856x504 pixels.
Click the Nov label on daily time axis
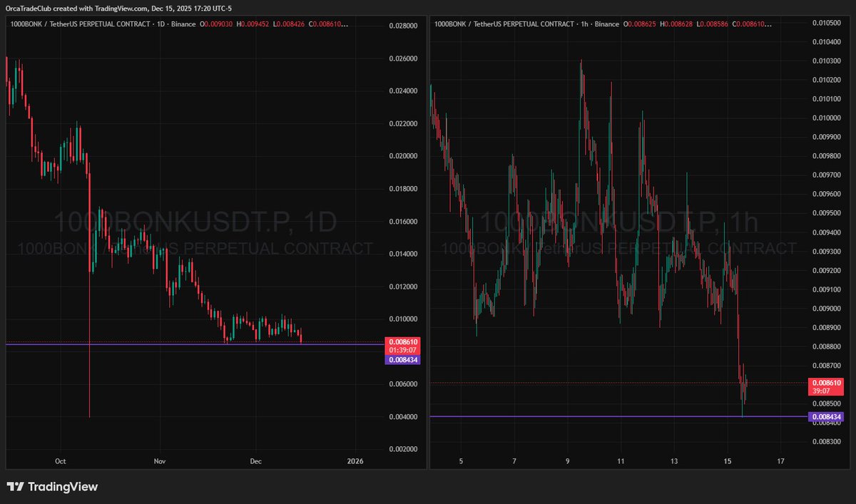pyautogui.click(x=160, y=461)
